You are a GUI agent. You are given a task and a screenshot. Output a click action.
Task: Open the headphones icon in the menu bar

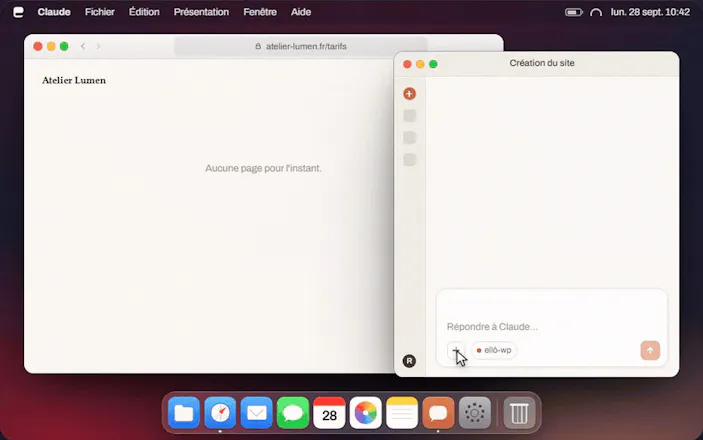click(596, 12)
